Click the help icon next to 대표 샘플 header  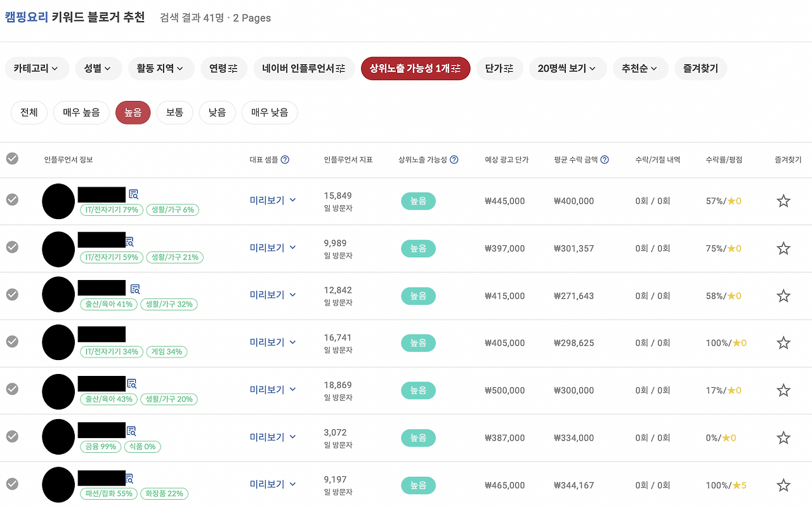(286, 160)
